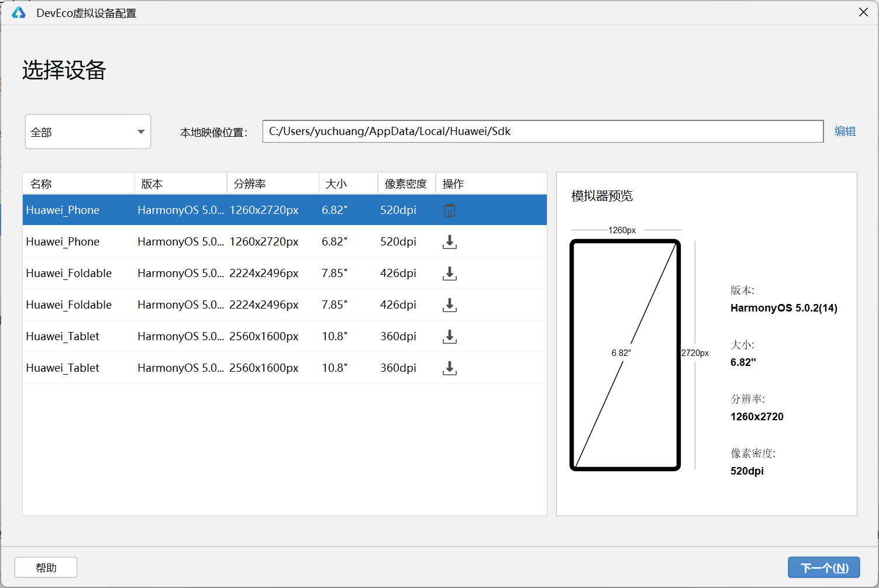This screenshot has width=879, height=588.
Task: Select the highlighted Huawei_Phone name cell
Action: [x=63, y=210]
